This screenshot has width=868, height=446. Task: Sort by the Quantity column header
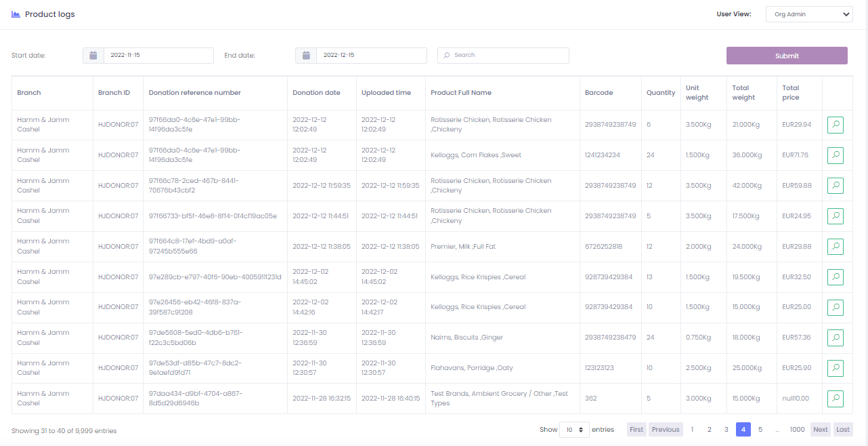661,93
